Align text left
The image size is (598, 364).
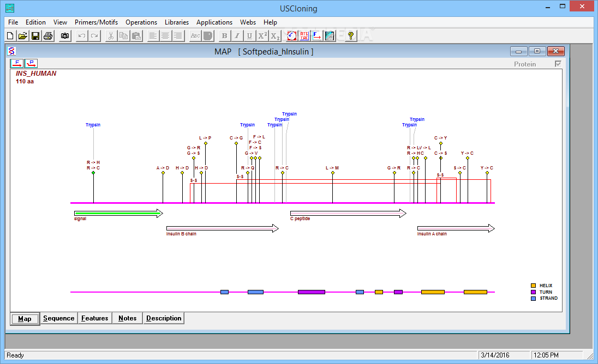tap(153, 36)
